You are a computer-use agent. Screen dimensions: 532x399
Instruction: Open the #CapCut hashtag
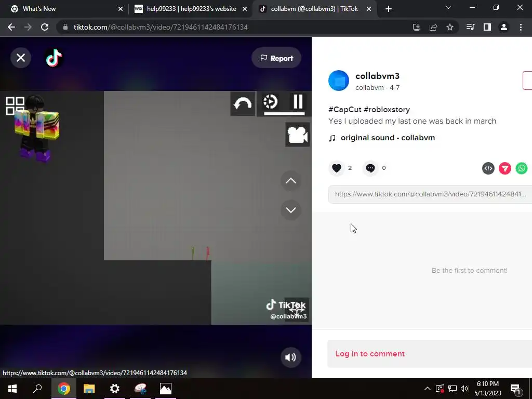tap(345, 110)
